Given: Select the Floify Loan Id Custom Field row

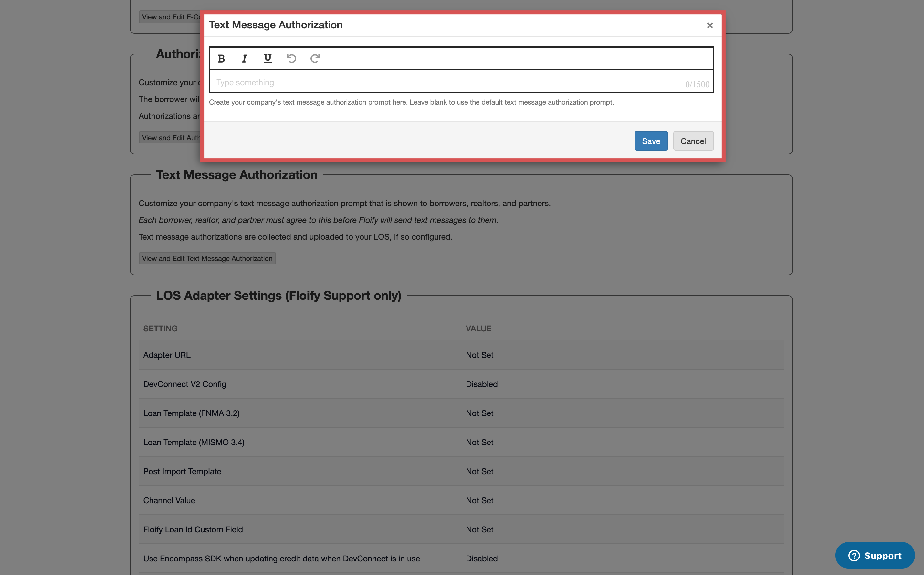Looking at the screenshot, I should pyautogui.click(x=193, y=529).
